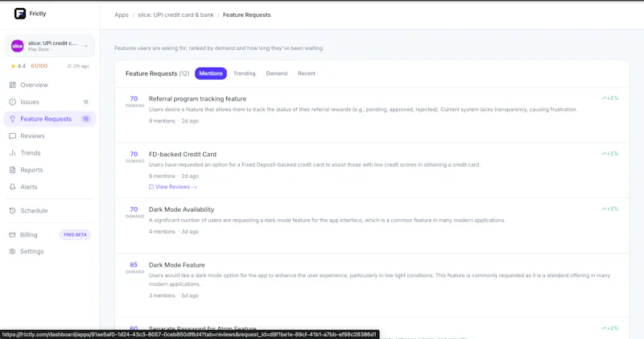
Task: Click the 61/100 score
Action: coord(39,66)
